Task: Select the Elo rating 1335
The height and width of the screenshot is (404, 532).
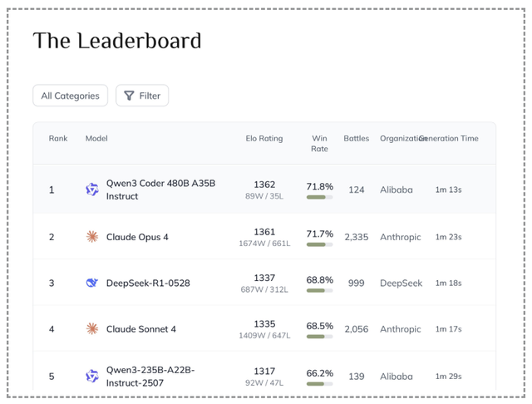Action: coord(264,324)
